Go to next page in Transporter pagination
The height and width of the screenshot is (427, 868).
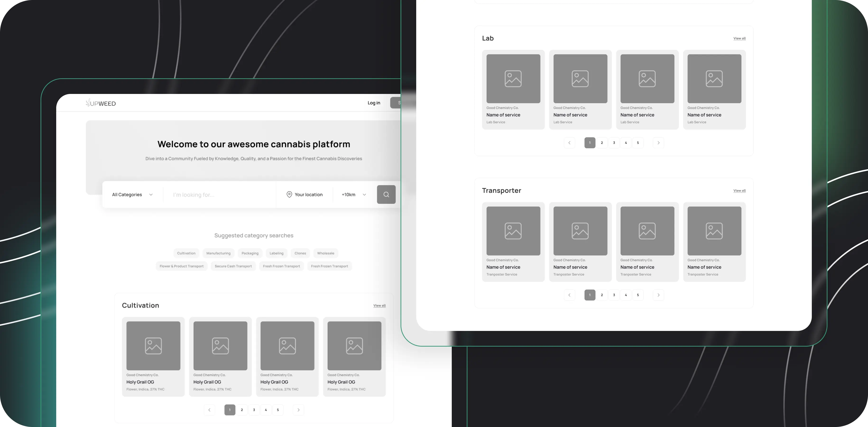click(x=658, y=295)
